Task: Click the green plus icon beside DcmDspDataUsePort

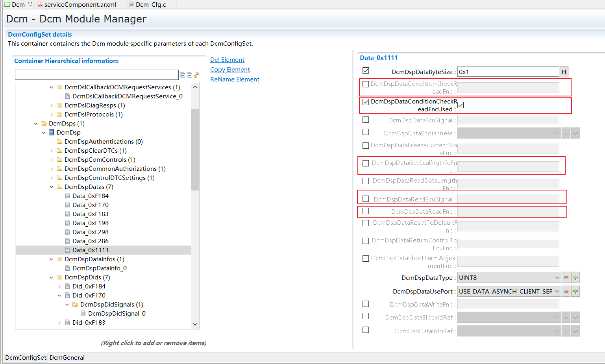Action: (575, 291)
